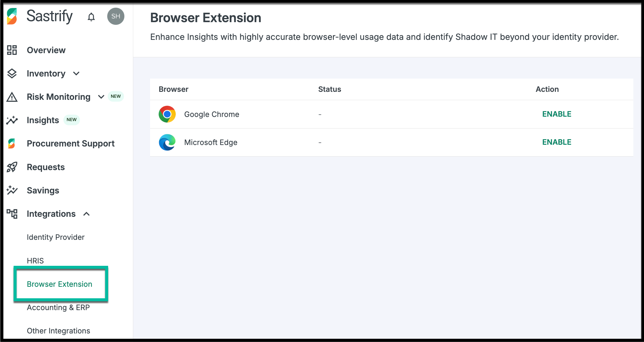Image resolution: width=644 pixels, height=342 pixels.
Task: Enable the Microsoft Edge extension
Action: tap(557, 142)
